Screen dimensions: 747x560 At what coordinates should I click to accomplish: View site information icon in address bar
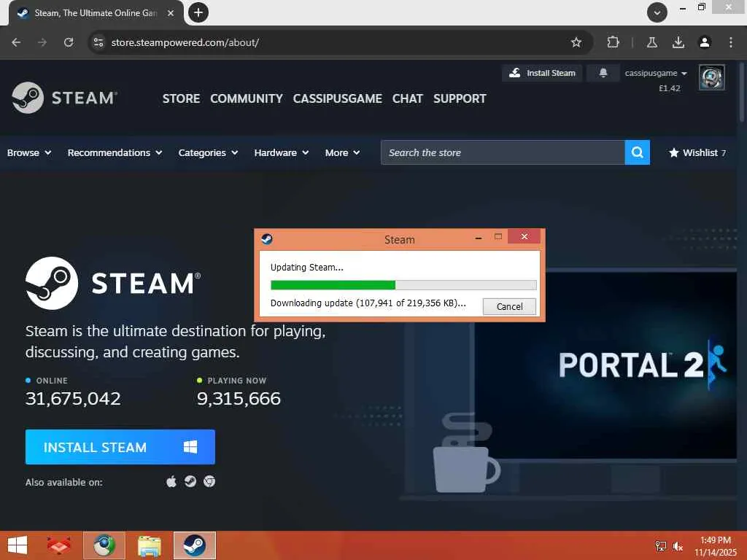[98, 42]
